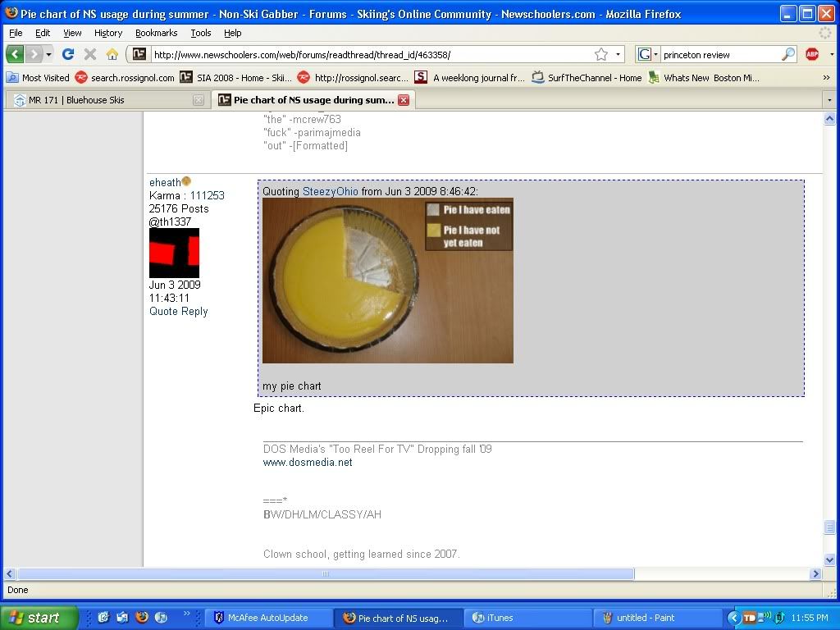
Task: Go to Home via the house icon
Action: coord(112,54)
